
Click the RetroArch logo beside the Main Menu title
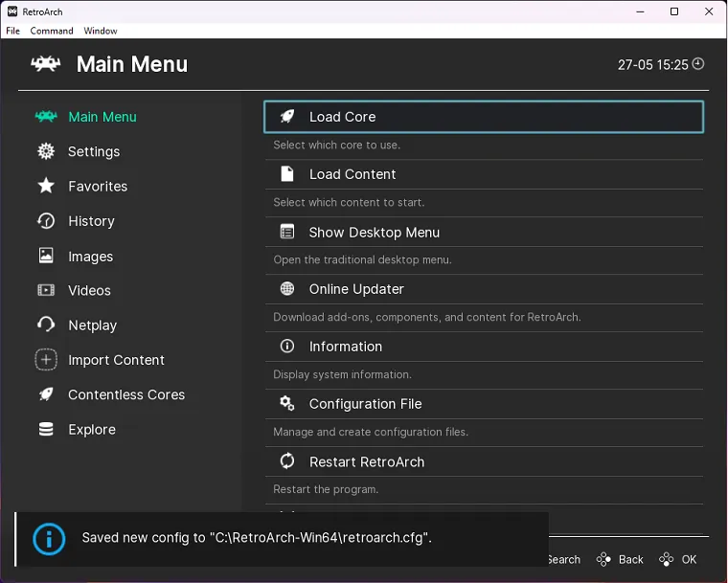click(46, 64)
